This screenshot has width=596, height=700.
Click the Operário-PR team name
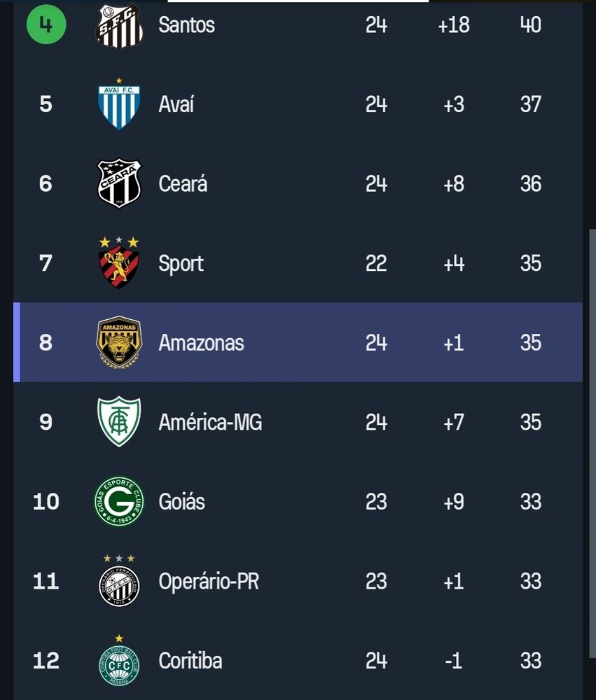209,581
